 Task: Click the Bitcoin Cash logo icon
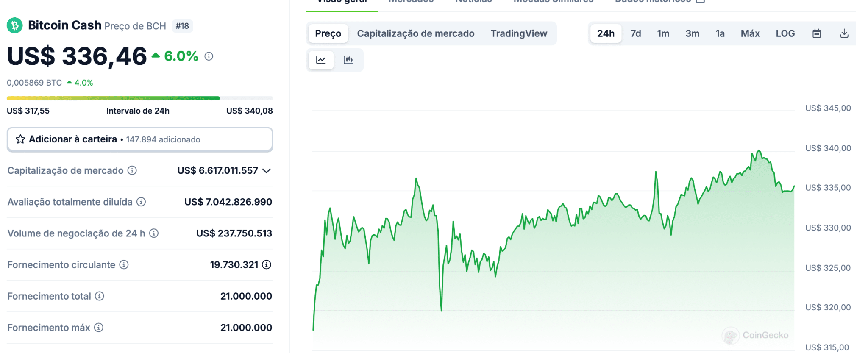point(14,26)
